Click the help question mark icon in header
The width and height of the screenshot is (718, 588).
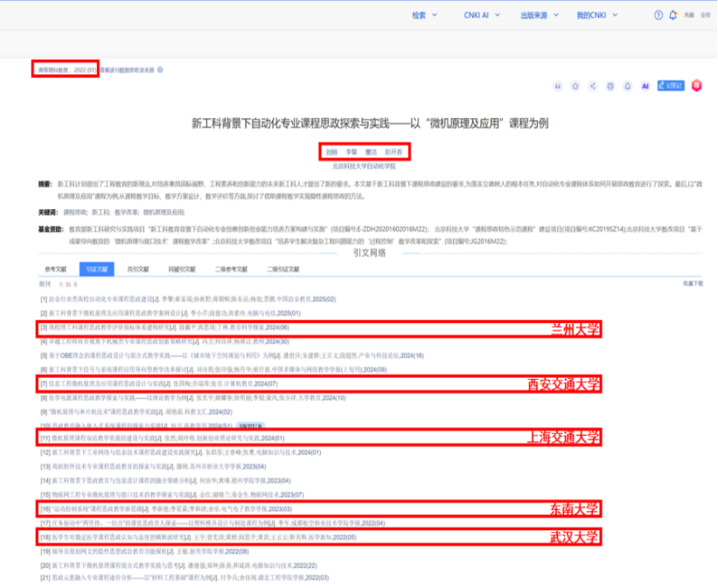pyautogui.click(x=658, y=15)
